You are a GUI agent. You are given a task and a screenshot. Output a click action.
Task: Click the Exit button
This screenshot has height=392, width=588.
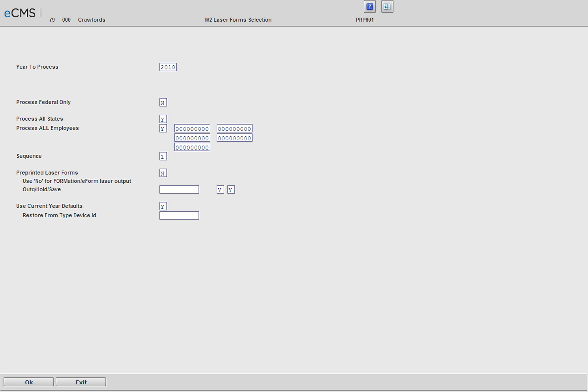(x=81, y=382)
